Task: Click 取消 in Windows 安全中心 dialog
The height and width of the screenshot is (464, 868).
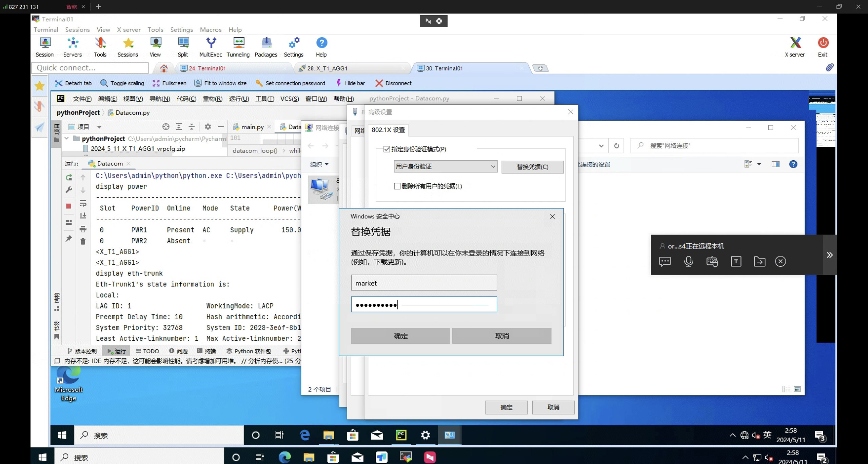Action: coord(502,336)
